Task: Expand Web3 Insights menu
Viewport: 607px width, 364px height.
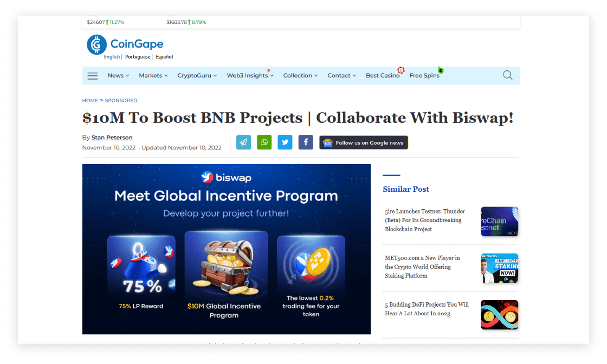Action: pyautogui.click(x=250, y=76)
